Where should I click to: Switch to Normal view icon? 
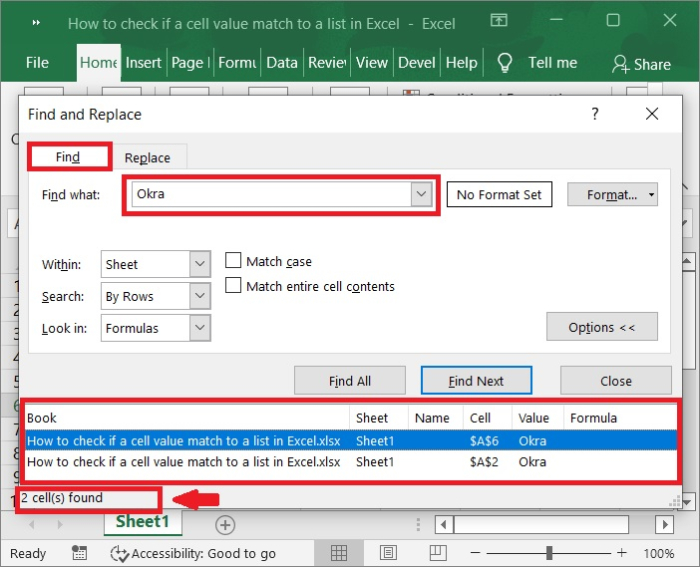339,553
